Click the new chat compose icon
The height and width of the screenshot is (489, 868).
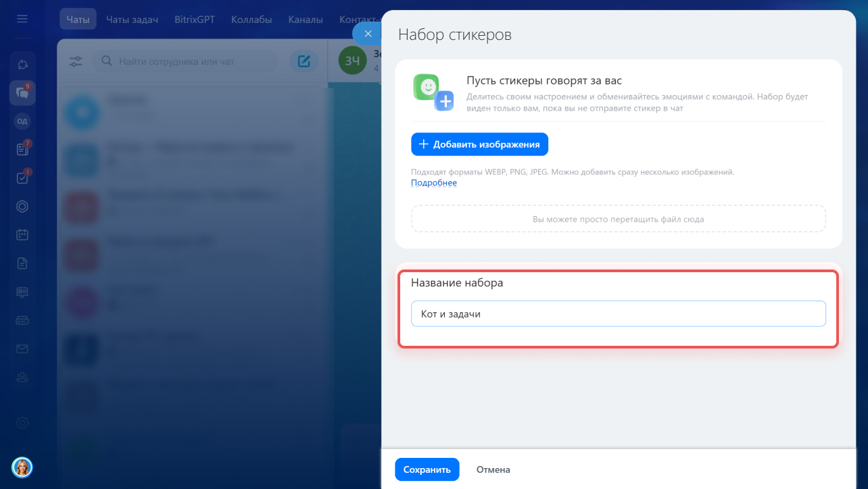(304, 61)
